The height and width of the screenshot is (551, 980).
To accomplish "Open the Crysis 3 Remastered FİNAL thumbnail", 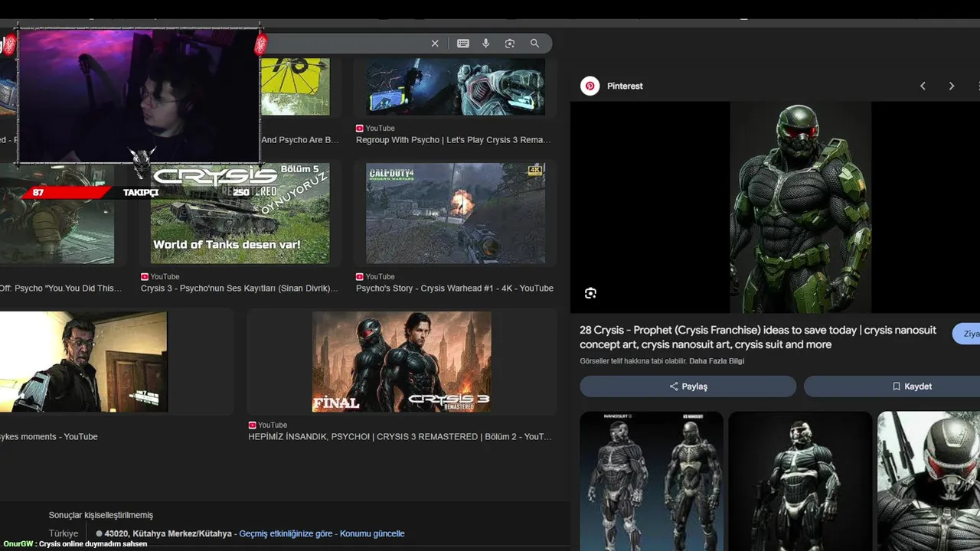I will pyautogui.click(x=402, y=361).
